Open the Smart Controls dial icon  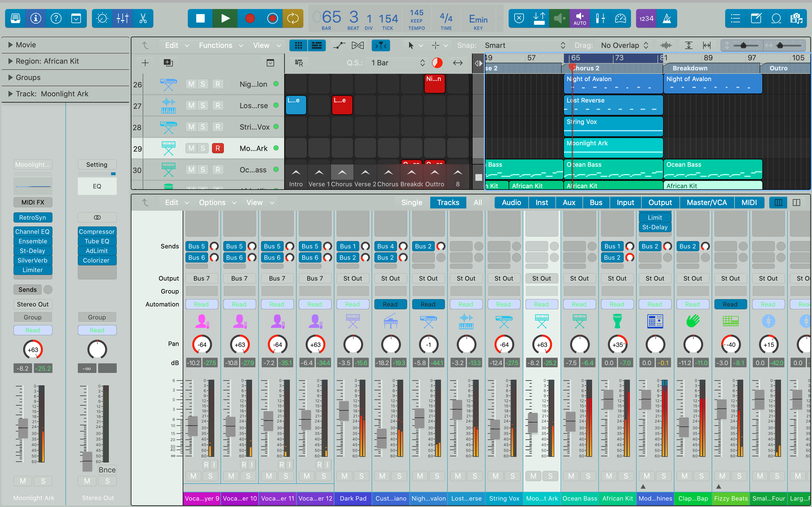102,18
